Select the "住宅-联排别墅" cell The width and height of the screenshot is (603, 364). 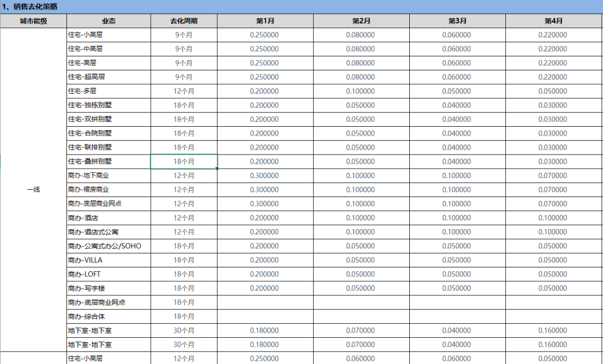coord(109,147)
